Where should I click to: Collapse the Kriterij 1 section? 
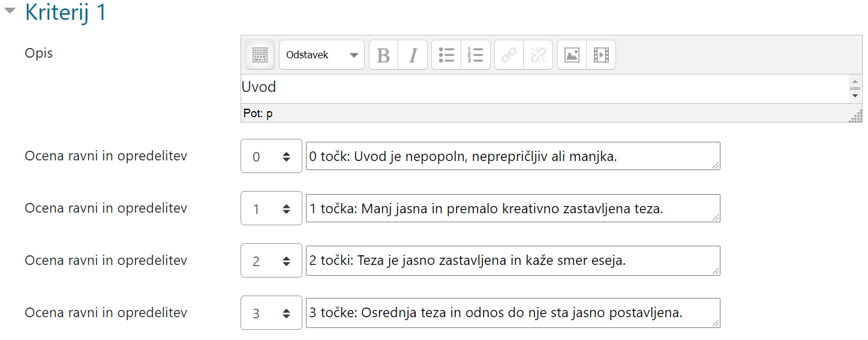[10, 11]
